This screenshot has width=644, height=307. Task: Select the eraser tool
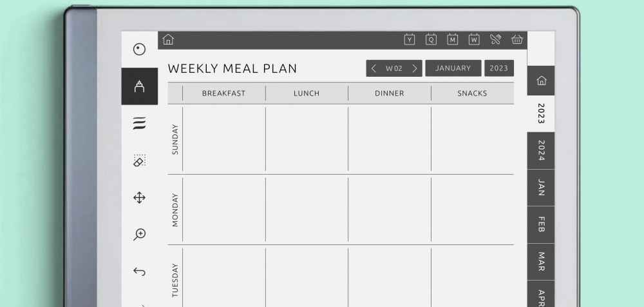point(139,161)
